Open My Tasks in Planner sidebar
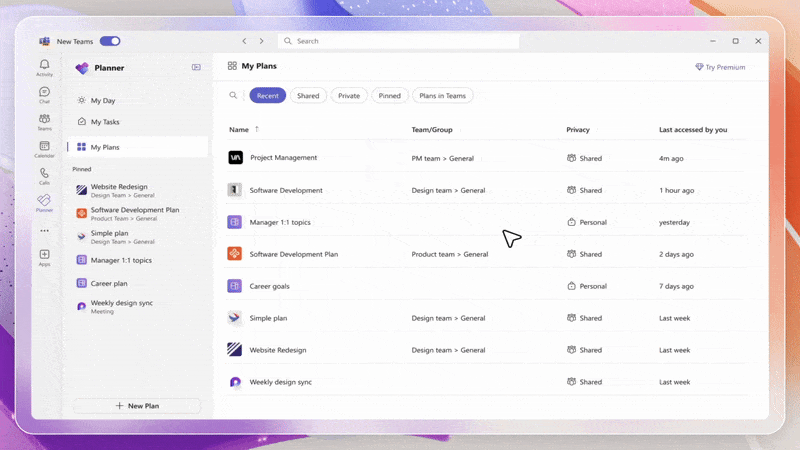 pos(137,121)
